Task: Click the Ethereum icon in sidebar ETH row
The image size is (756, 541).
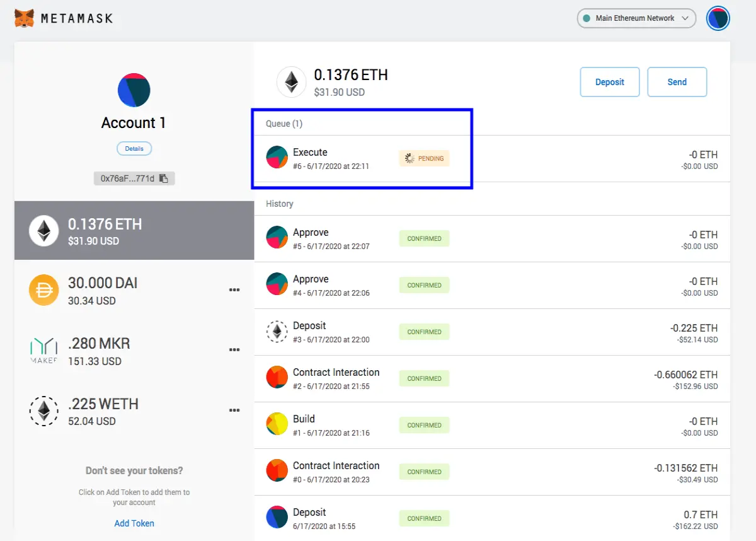Action: [43, 231]
